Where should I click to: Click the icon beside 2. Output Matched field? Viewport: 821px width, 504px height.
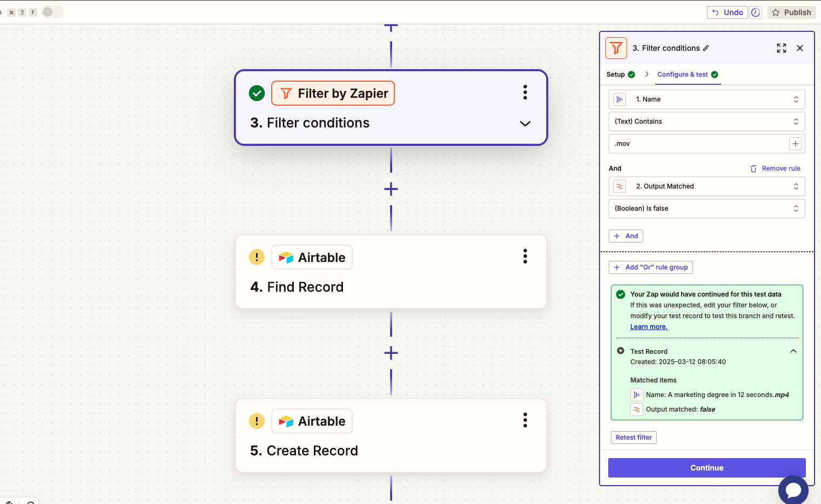click(x=620, y=186)
